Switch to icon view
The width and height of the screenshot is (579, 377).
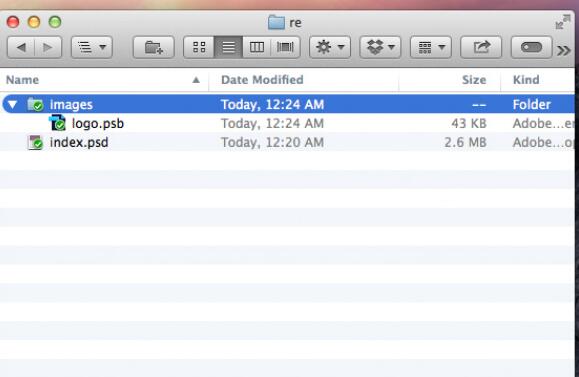click(x=199, y=47)
